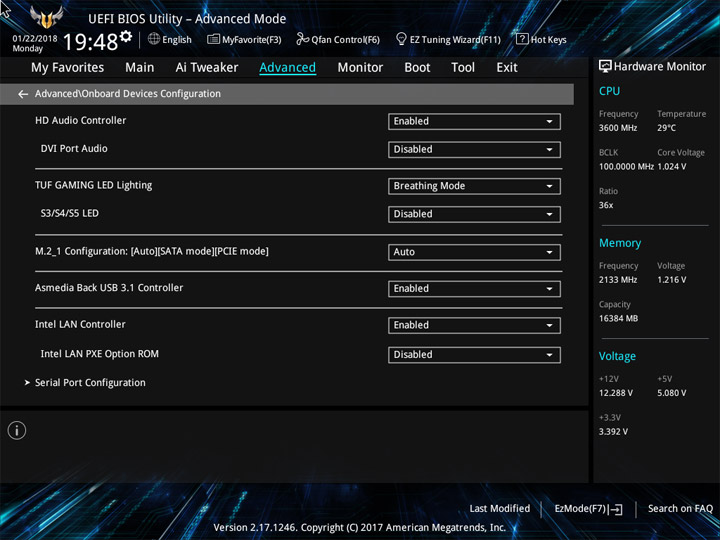The height and width of the screenshot is (540, 720).
Task: Open Qfan Control fan icon
Action: [x=302, y=39]
